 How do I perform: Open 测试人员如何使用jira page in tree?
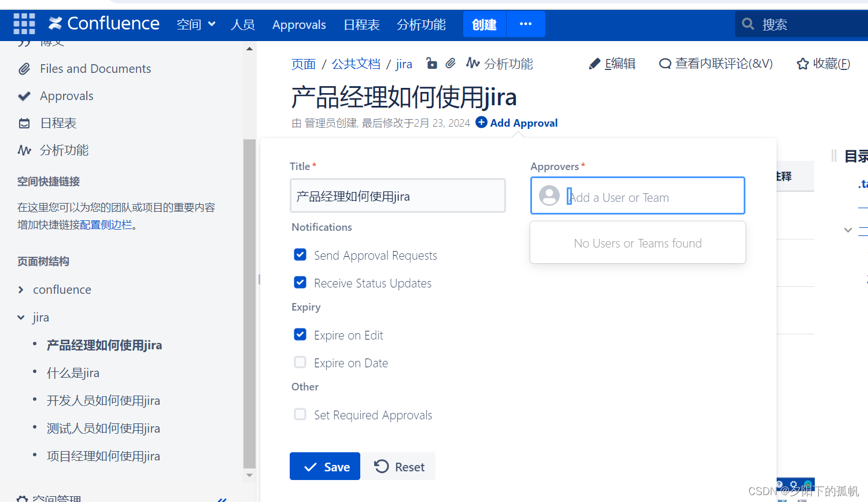coord(104,429)
